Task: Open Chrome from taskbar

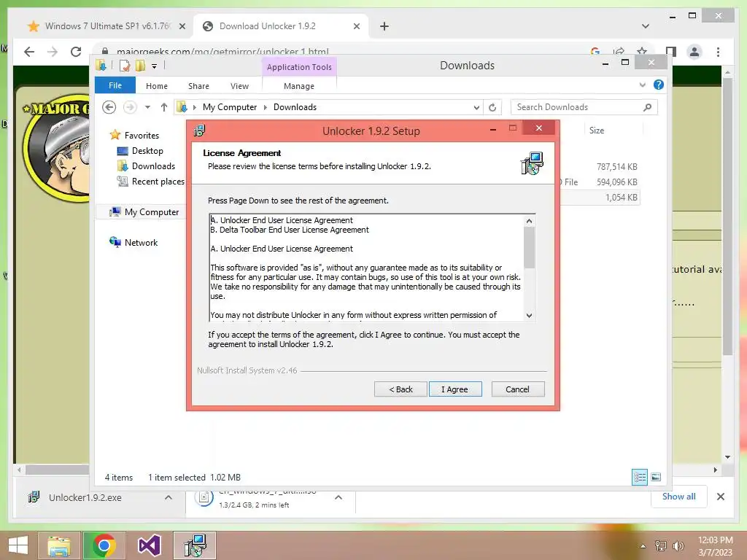Action: coord(104,545)
